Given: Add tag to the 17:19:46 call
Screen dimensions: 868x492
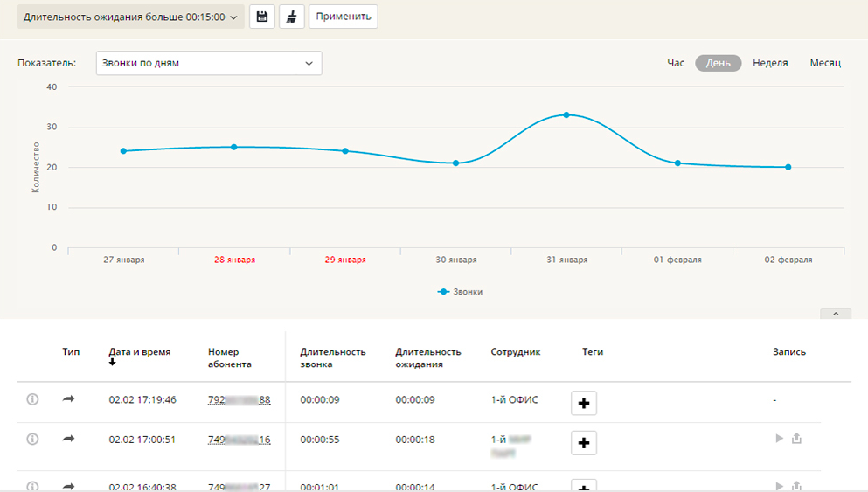Looking at the screenshot, I should point(584,403).
